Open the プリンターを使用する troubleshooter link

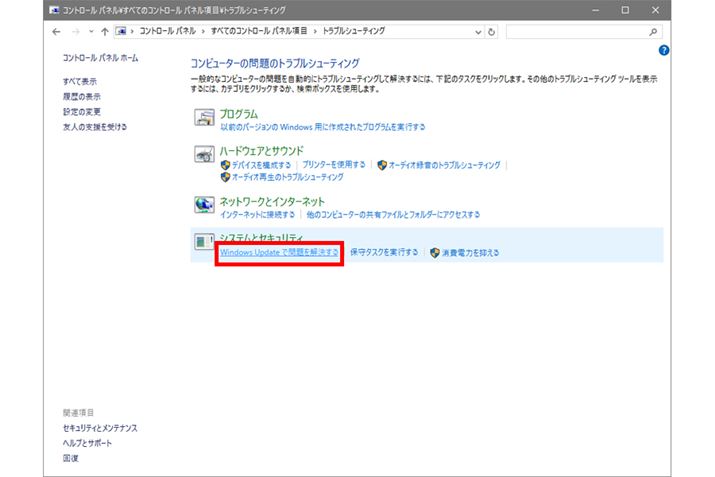(335, 165)
